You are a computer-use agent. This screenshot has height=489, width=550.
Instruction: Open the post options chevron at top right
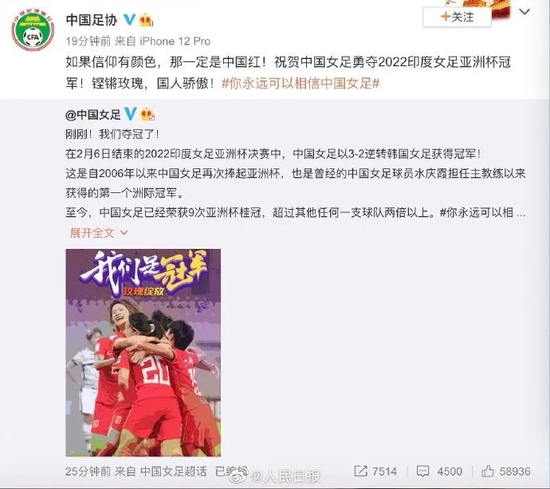[x=524, y=12]
